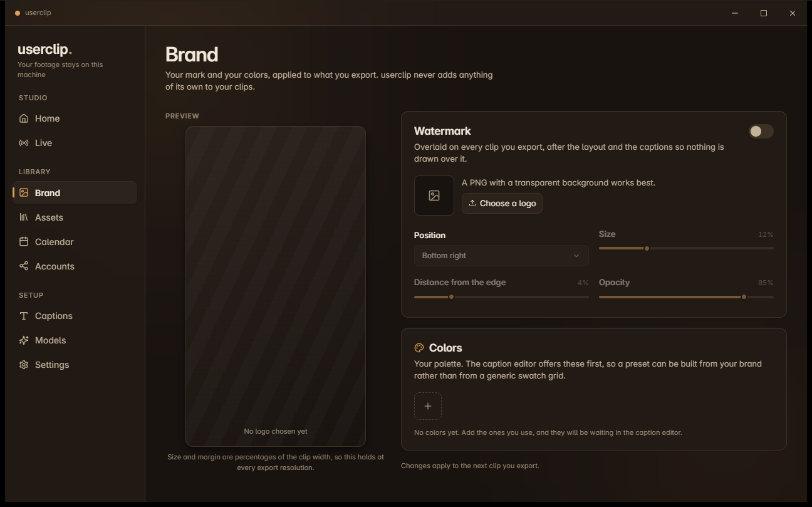Click the watermark preview canvas
The height and width of the screenshot is (507, 812).
click(275, 286)
